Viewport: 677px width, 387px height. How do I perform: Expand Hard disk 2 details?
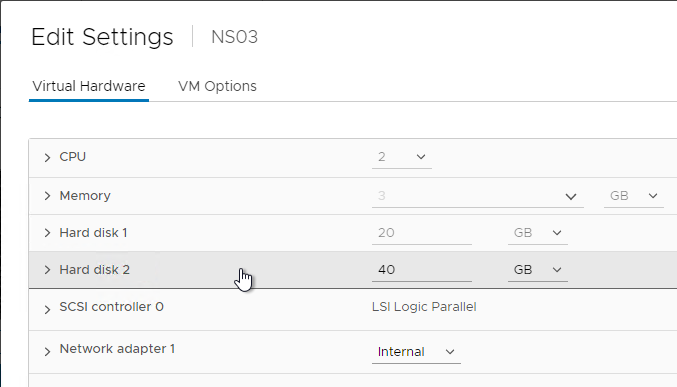coord(47,270)
